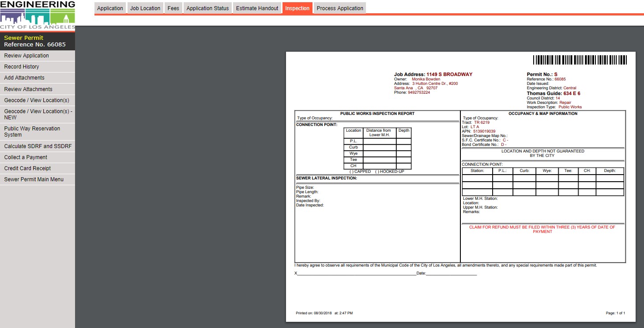Switch to the Job Location tab
This screenshot has height=328, width=644.
(x=145, y=8)
